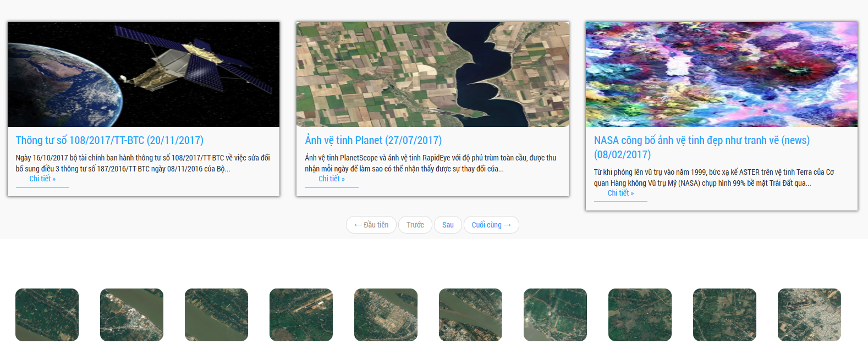The width and height of the screenshot is (868, 355).
Task: Open the Planet farmland satellite image
Action: (x=432, y=74)
